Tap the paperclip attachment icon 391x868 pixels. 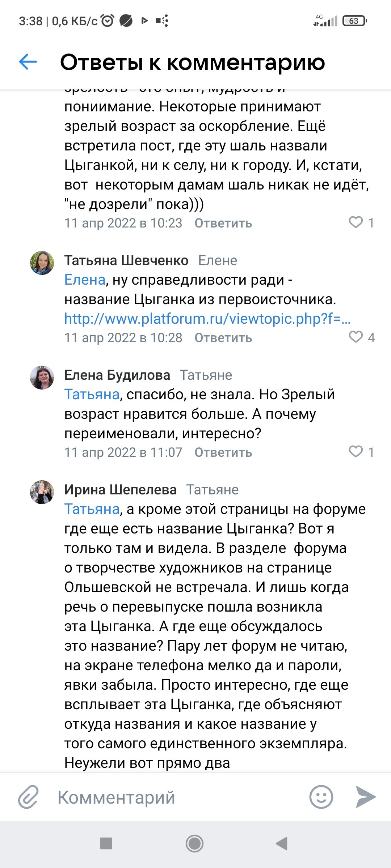click(x=28, y=797)
